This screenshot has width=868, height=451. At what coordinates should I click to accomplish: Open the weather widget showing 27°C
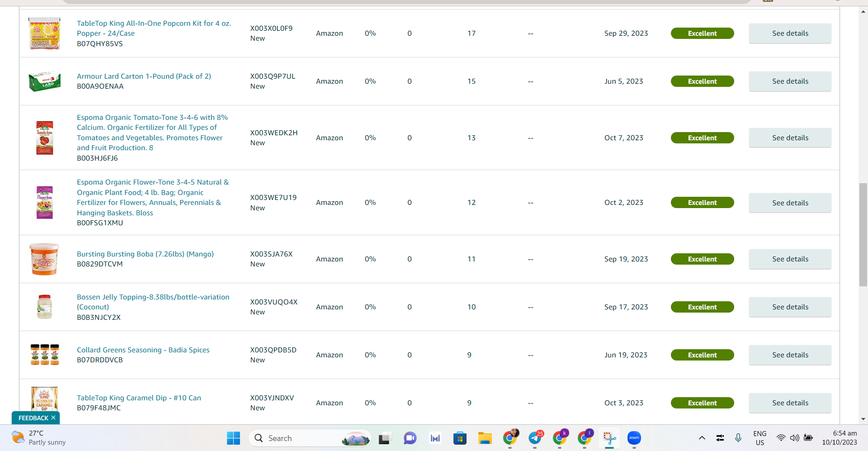pos(38,438)
